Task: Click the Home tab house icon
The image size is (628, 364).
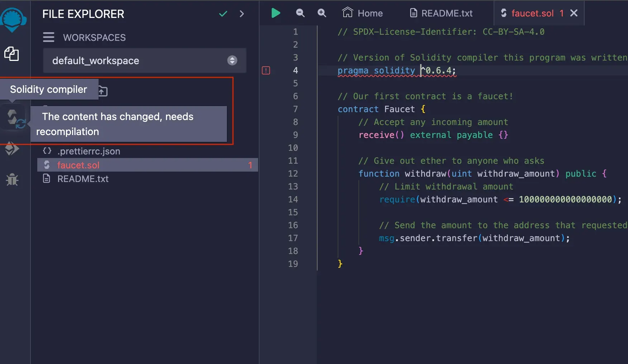Action: [347, 13]
